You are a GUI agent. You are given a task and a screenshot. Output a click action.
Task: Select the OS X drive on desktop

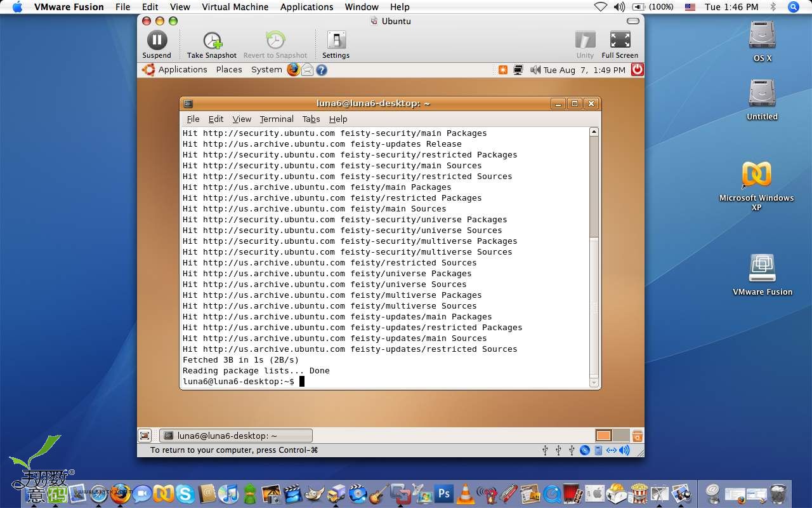(x=762, y=41)
